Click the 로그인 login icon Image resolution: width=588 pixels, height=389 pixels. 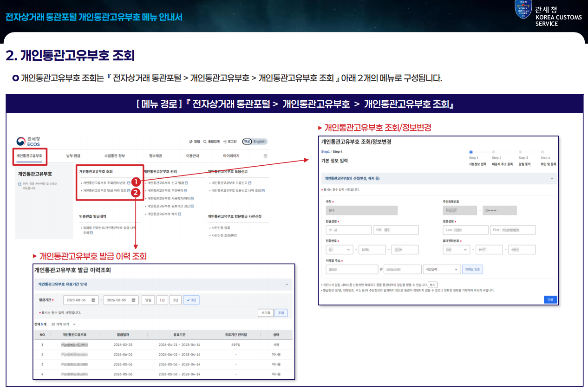(x=225, y=142)
